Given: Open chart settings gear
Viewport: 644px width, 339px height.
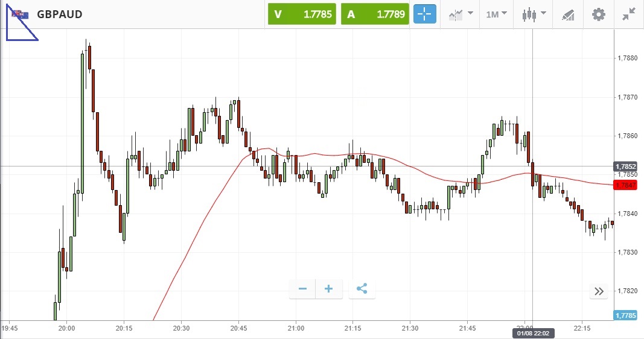Looking at the screenshot, I should tap(598, 14).
